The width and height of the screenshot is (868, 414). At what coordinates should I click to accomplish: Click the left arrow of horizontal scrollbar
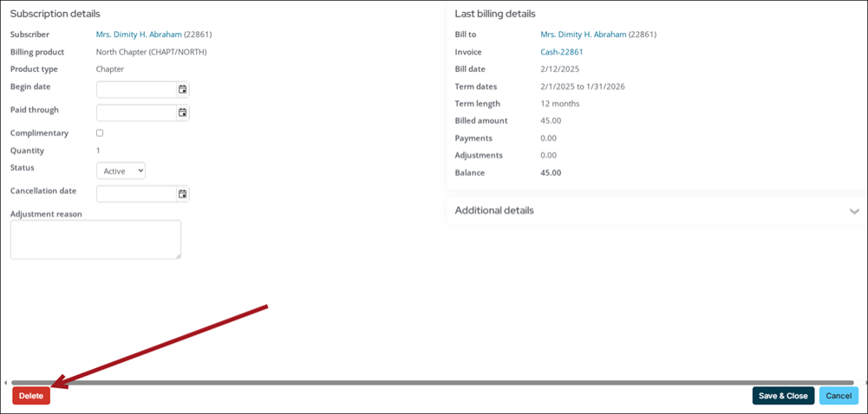click(5, 382)
